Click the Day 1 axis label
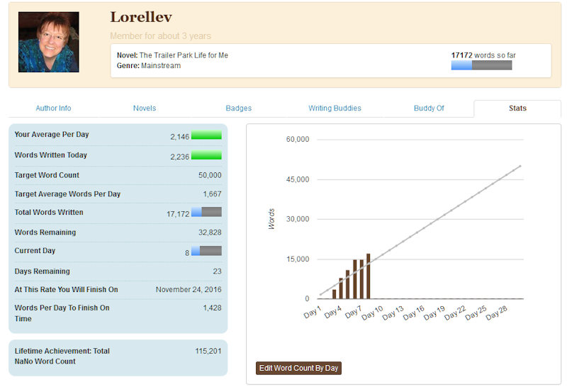 coord(313,312)
